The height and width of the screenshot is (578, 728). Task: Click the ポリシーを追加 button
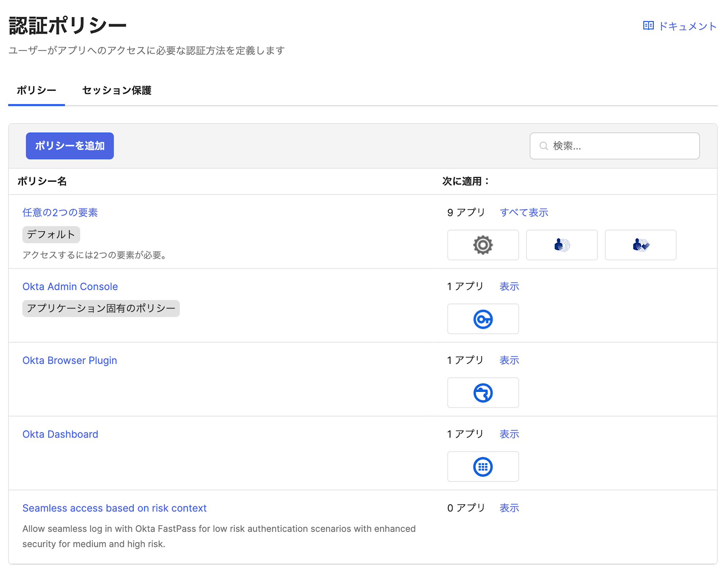click(x=70, y=146)
